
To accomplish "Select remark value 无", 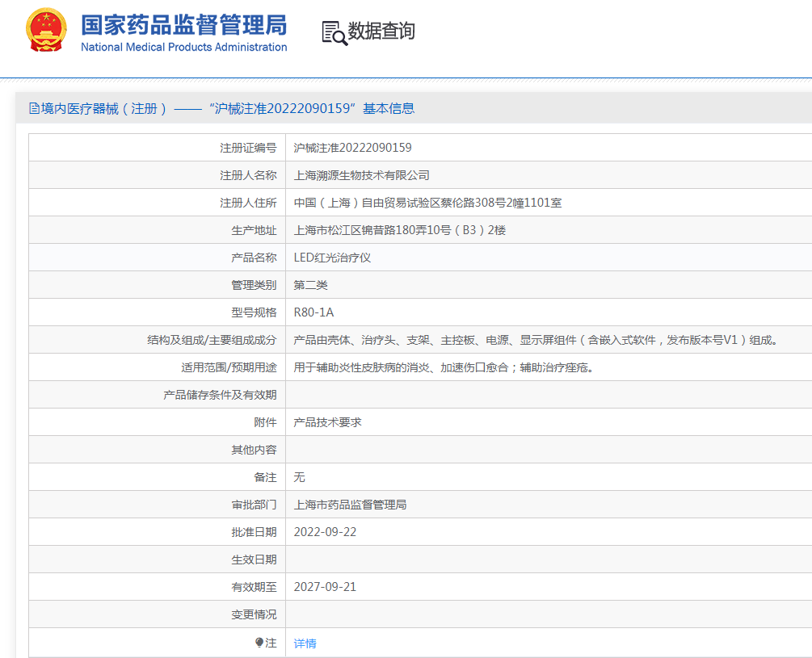I will (299, 477).
